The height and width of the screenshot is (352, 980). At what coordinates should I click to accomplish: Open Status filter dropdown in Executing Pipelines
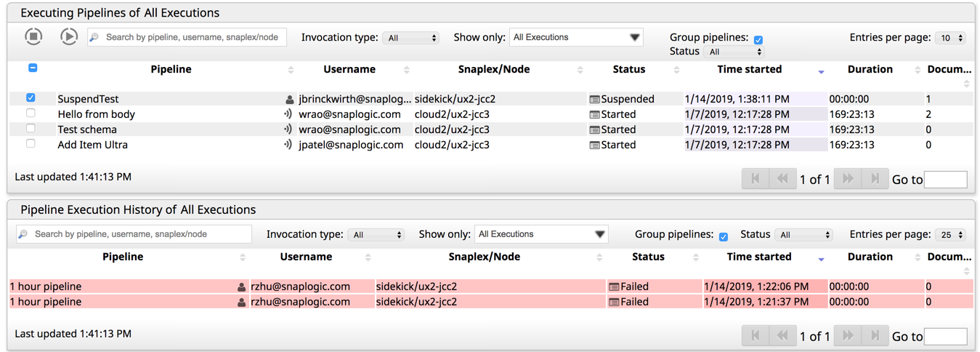[x=735, y=52]
